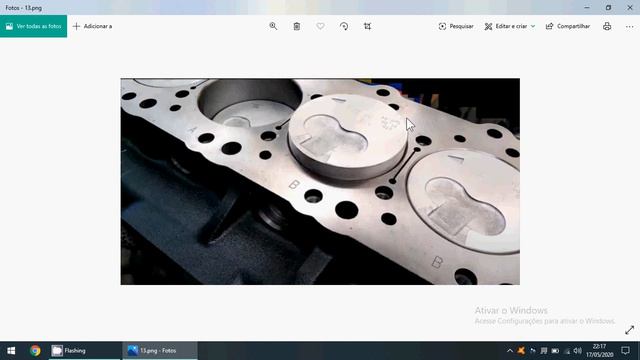The width and height of the screenshot is (640, 360).
Task: Switch to the Flashing taskbar window
Action: click(84, 351)
